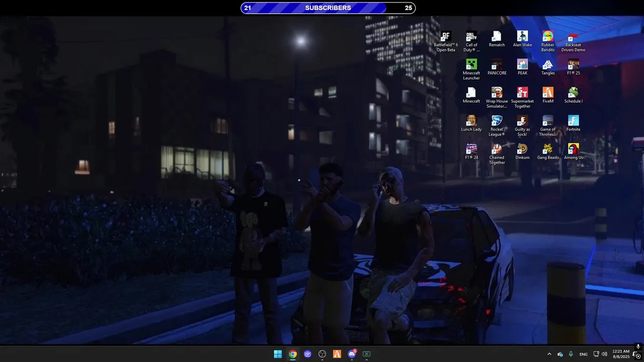Image resolution: width=644 pixels, height=362 pixels.
Task: Select the Minecraft Launcher icon
Action: (471, 69)
